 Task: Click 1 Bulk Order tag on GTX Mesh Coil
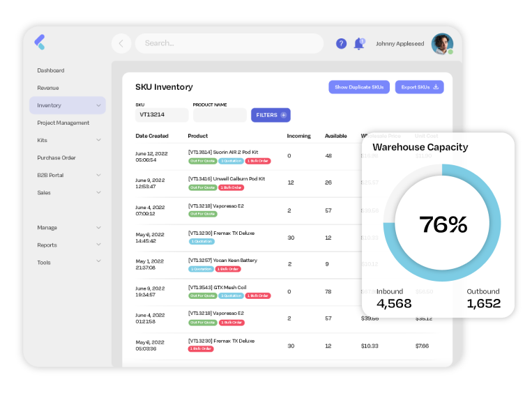pyautogui.click(x=258, y=295)
